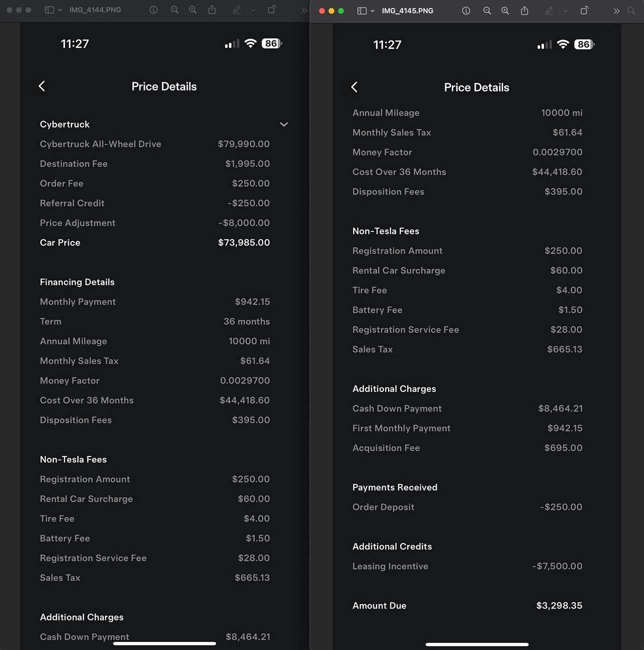Viewport: 644px width, 650px height.
Task: Click Tire Fee $4.00 in left window
Action: [x=155, y=518]
